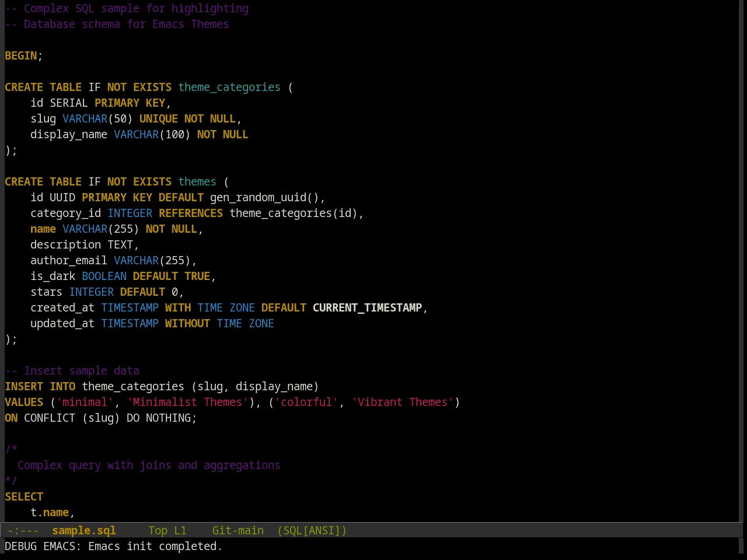Click 'CURRENT_TIMESTAMP' in created_at line
Screen dimensions: 747x560
(x=367, y=308)
